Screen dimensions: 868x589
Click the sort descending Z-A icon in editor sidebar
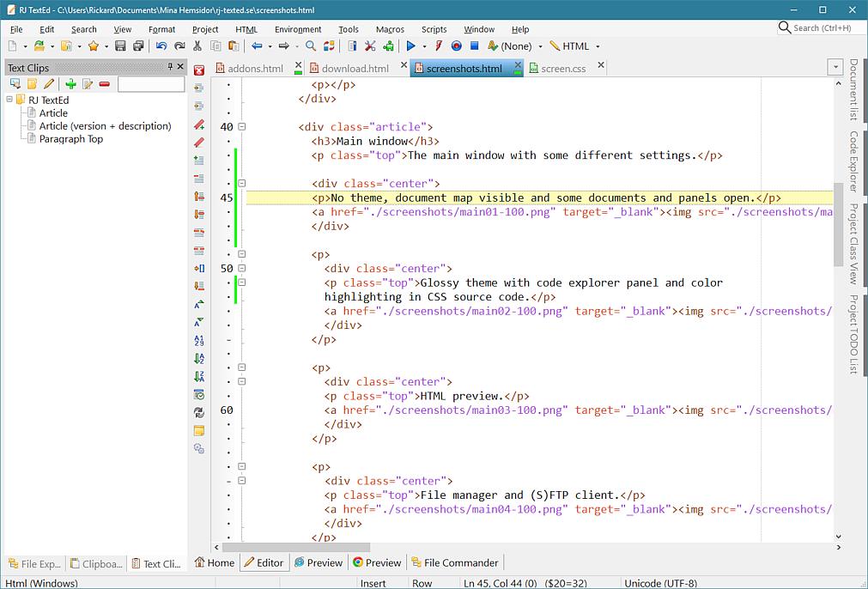pyautogui.click(x=199, y=377)
